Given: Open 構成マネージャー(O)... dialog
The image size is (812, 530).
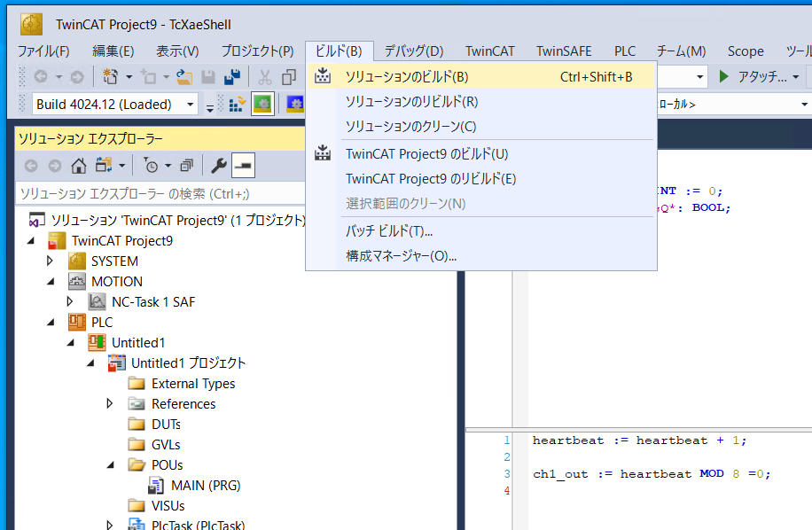Looking at the screenshot, I should 481,255.
